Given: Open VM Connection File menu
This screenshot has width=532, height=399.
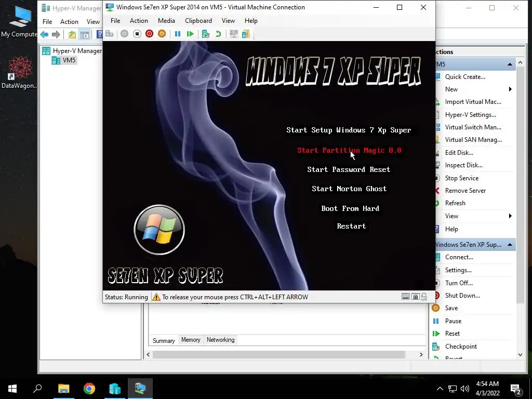Looking at the screenshot, I should pyautogui.click(x=115, y=21).
